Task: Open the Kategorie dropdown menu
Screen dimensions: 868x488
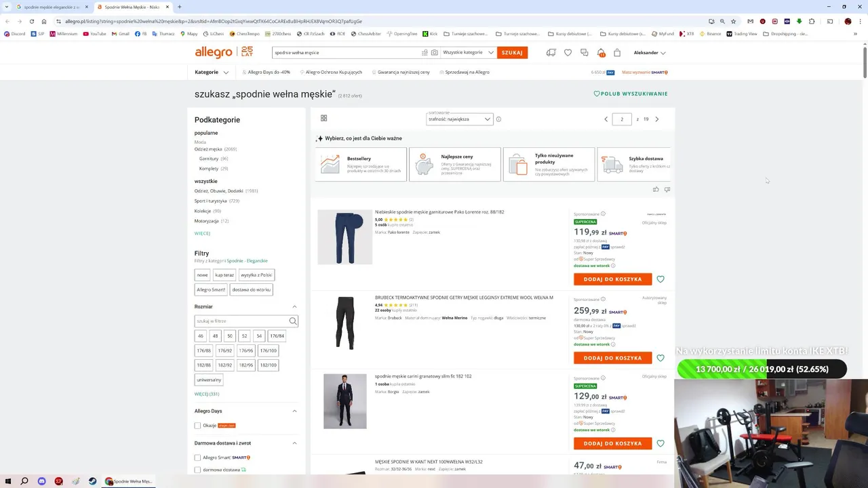Action: point(212,72)
